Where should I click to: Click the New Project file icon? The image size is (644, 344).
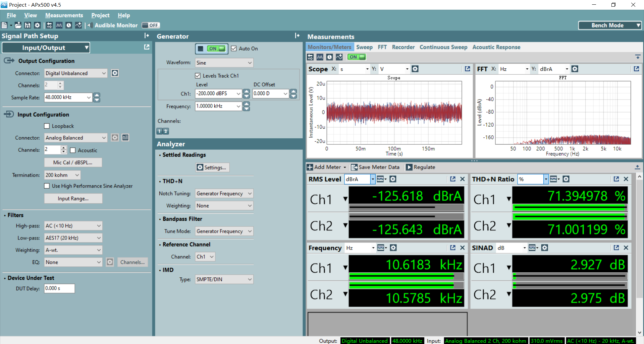(x=4, y=25)
